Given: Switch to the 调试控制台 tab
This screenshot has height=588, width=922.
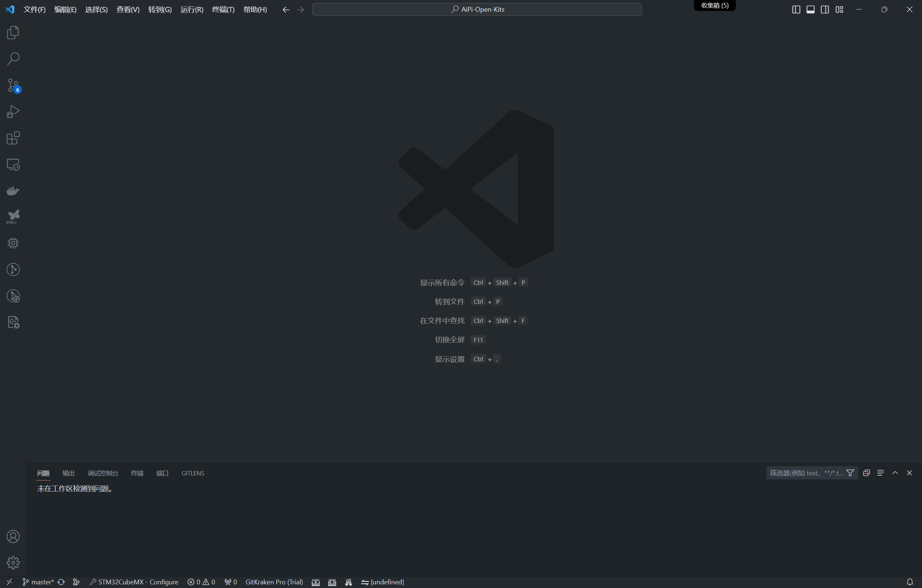Looking at the screenshot, I should click(x=103, y=473).
